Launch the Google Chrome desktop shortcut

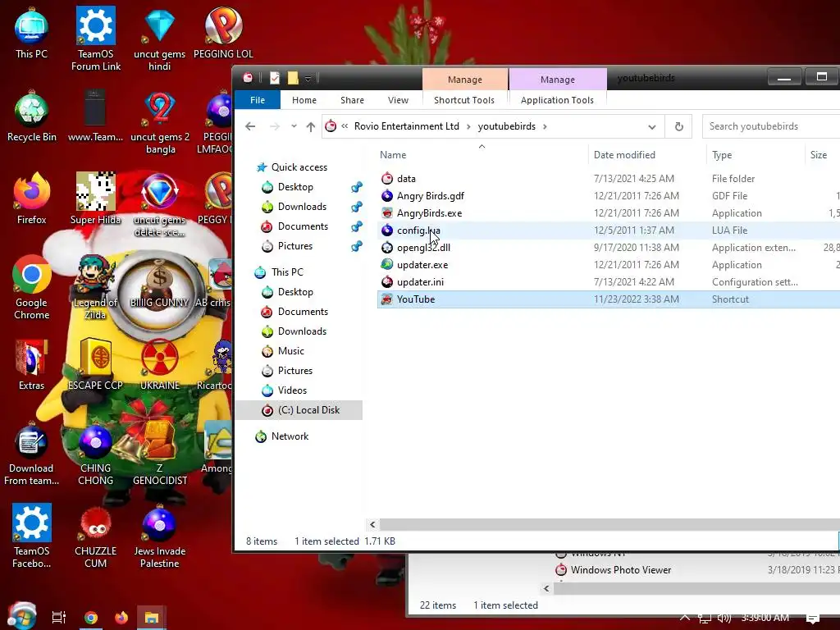click(x=31, y=288)
